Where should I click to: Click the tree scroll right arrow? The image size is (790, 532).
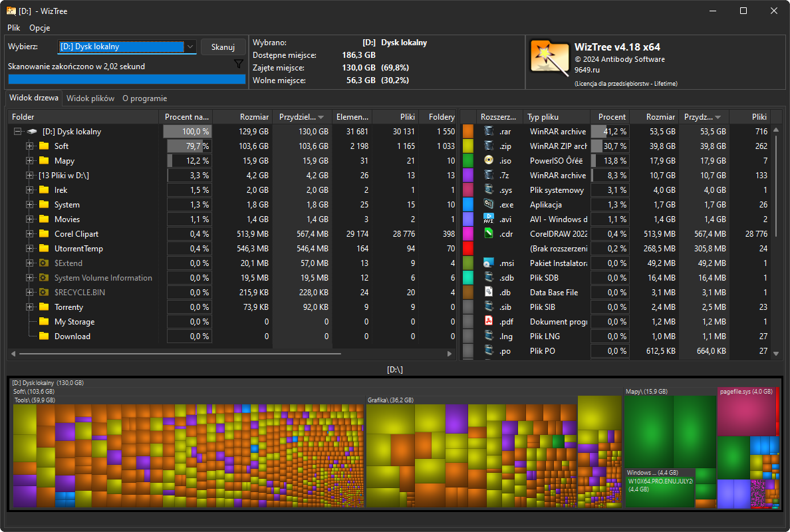click(450, 354)
